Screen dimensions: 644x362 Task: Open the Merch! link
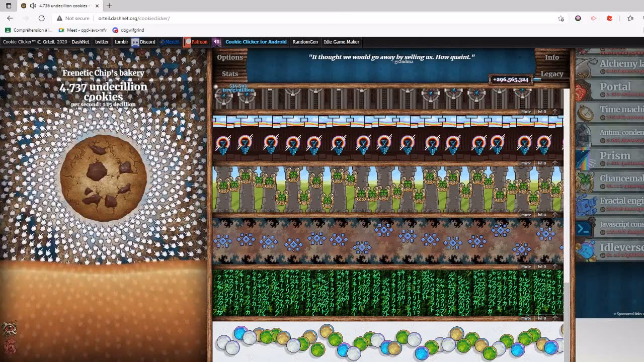point(170,42)
